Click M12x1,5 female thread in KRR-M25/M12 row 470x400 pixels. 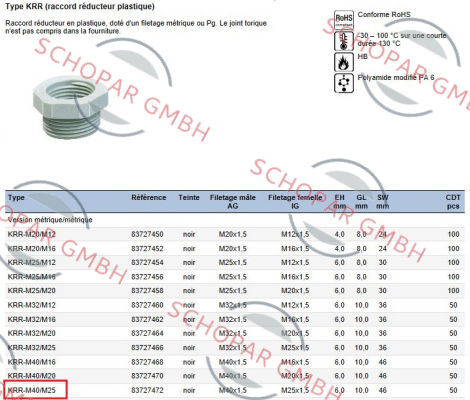(x=295, y=263)
